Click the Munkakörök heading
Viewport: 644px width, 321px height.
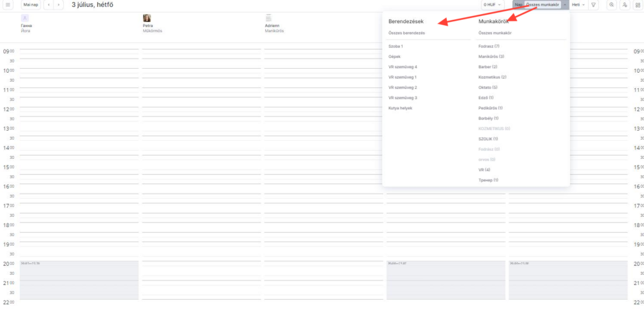(494, 21)
